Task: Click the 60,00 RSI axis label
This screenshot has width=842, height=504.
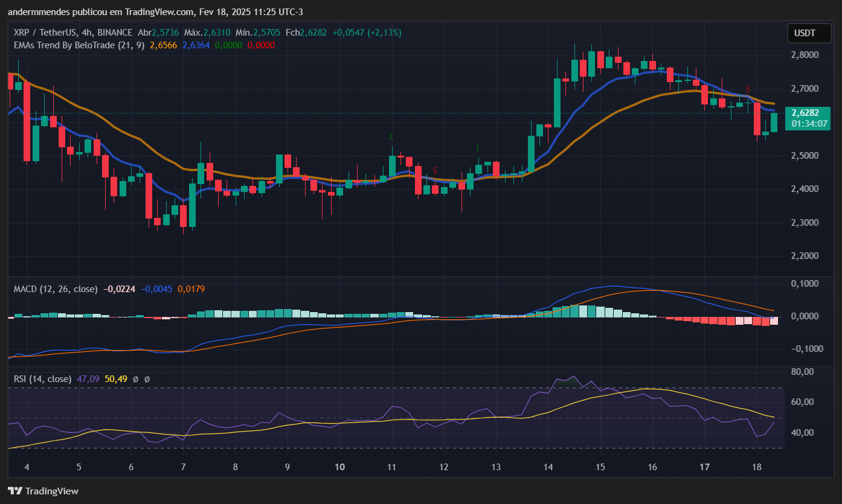Action: click(803, 402)
